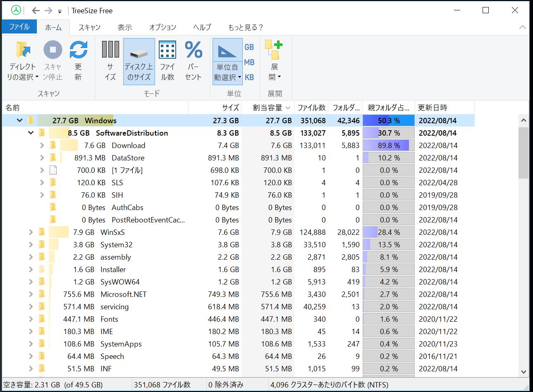
Task: Click the 更新 refresh icon
Action: click(78, 50)
